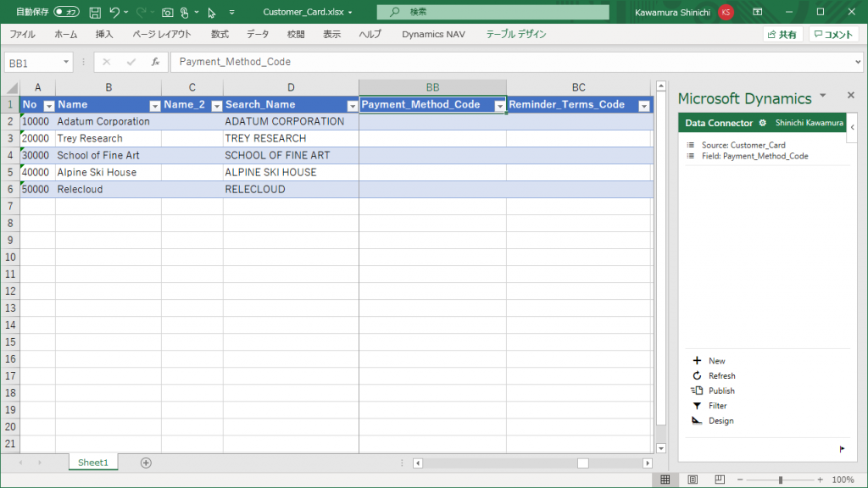
Task: Switch to Page Layout view icon
Action: tap(693, 480)
